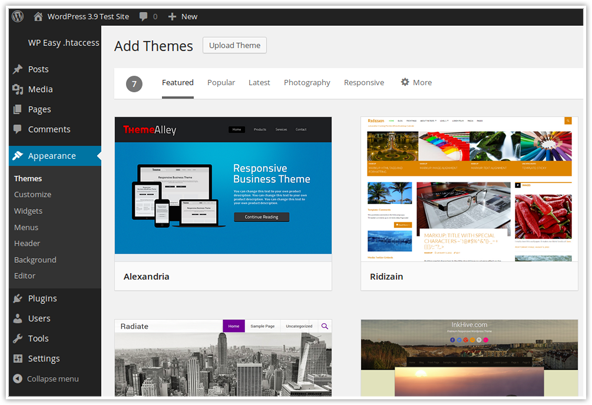Click the plus New icon
Viewport: 592px width, 405px height.
pos(172,17)
